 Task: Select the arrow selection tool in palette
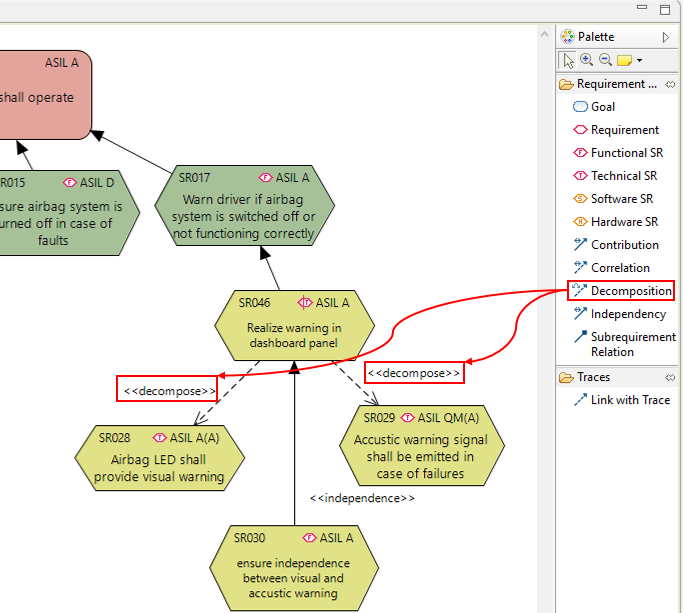click(568, 60)
